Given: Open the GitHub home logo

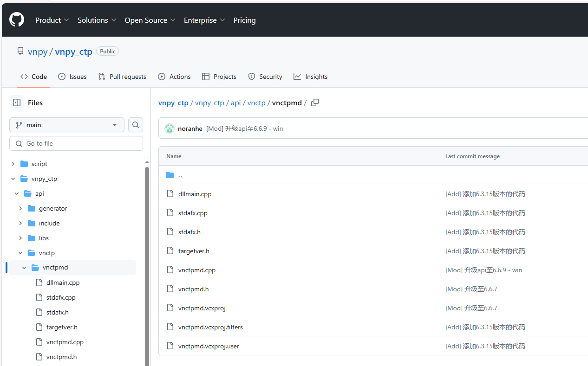Looking at the screenshot, I should tap(17, 20).
